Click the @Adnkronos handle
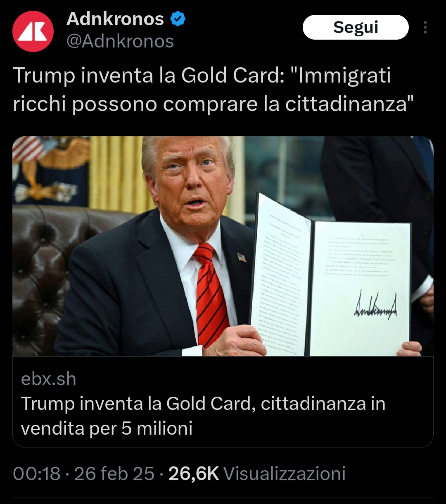Image resolution: width=446 pixels, height=504 pixels. tap(120, 41)
